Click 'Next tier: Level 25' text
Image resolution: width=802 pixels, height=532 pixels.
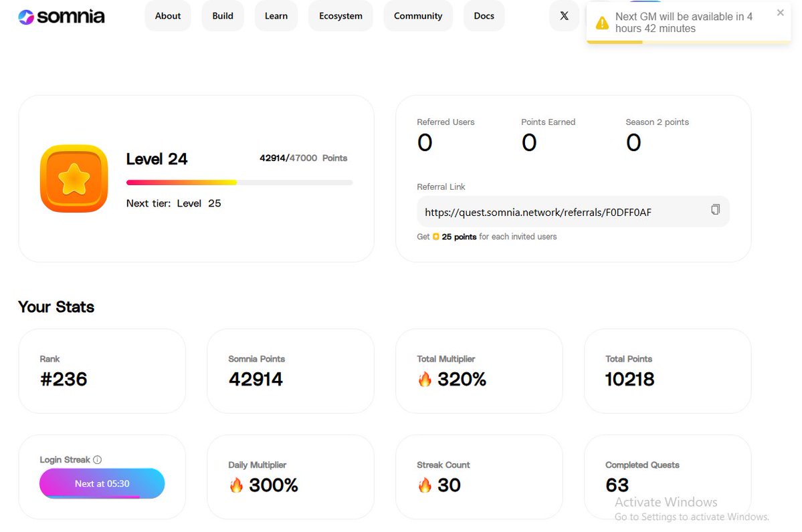click(x=173, y=203)
